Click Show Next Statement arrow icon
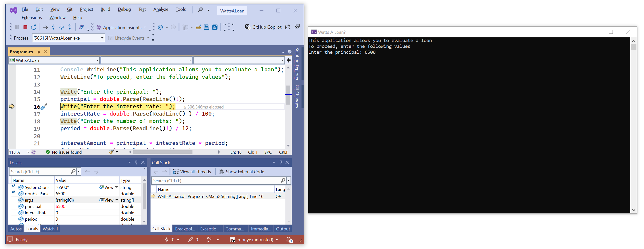The height and width of the screenshot is (249, 644). coord(45,27)
